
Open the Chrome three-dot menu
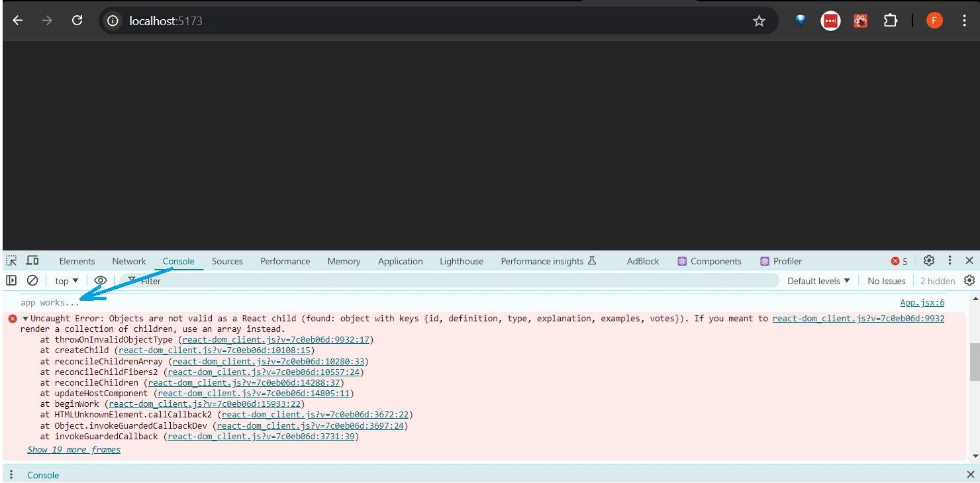964,21
